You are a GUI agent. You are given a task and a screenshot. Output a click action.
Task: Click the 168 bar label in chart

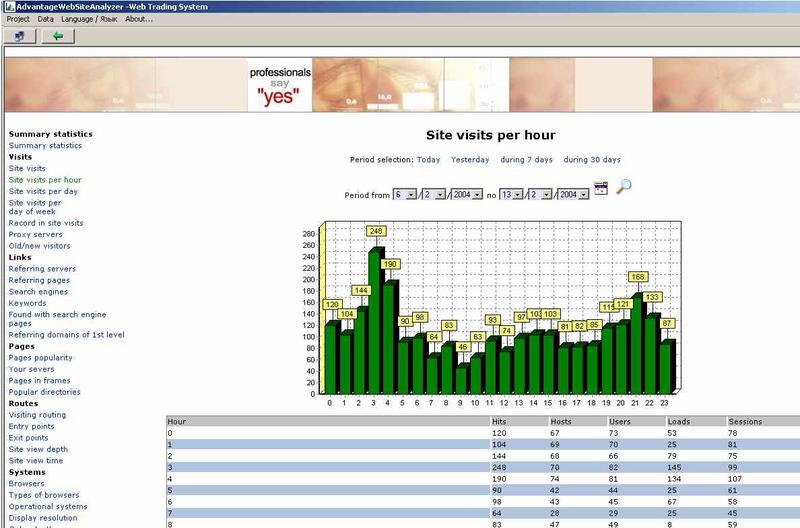click(x=638, y=276)
